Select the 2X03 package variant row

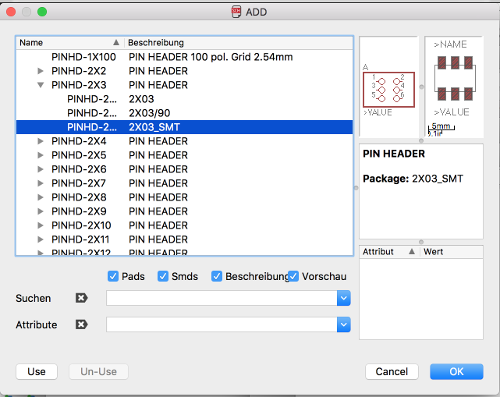184,99
